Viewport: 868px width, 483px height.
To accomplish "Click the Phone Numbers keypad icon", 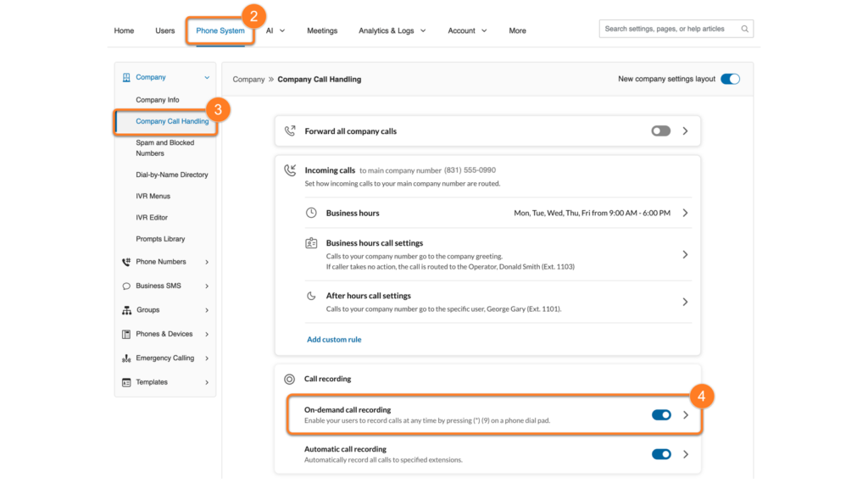I will click(x=126, y=262).
